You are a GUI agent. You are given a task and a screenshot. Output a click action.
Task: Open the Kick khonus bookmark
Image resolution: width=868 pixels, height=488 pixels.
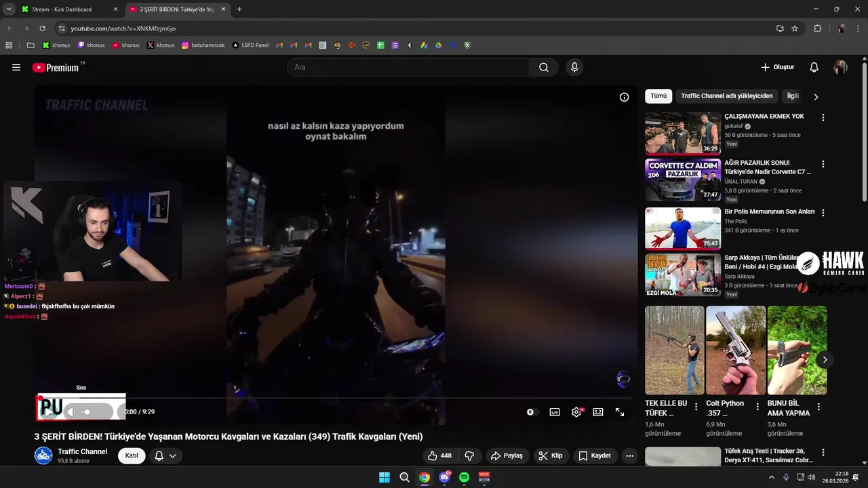(56, 45)
